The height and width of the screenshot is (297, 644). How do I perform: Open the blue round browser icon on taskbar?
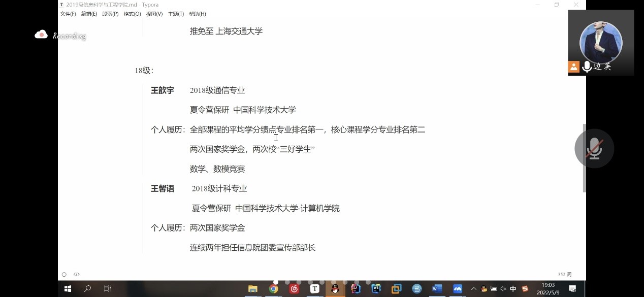pos(417,289)
